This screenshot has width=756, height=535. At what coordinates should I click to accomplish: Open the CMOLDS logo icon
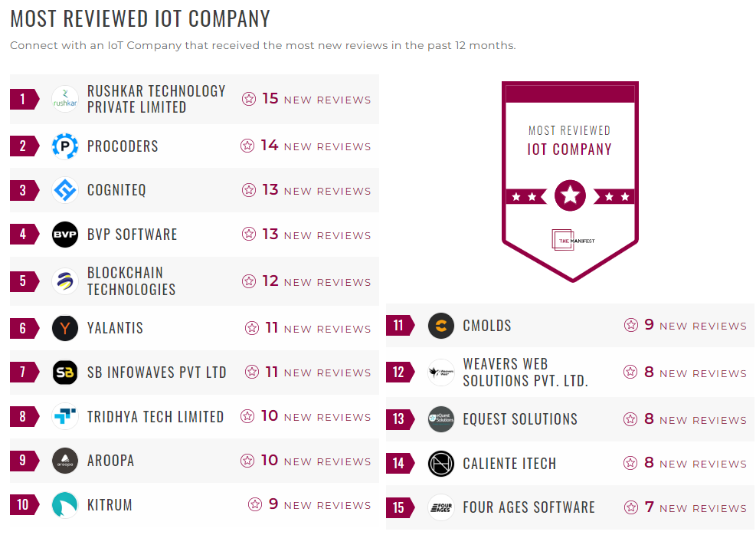pyautogui.click(x=441, y=326)
